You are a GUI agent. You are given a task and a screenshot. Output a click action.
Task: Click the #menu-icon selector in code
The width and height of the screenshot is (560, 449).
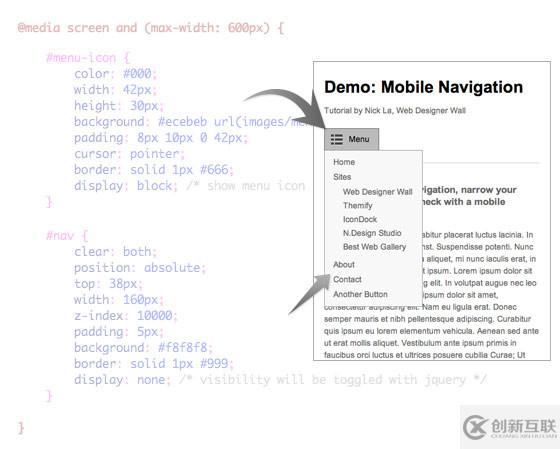(x=81, y=58)
